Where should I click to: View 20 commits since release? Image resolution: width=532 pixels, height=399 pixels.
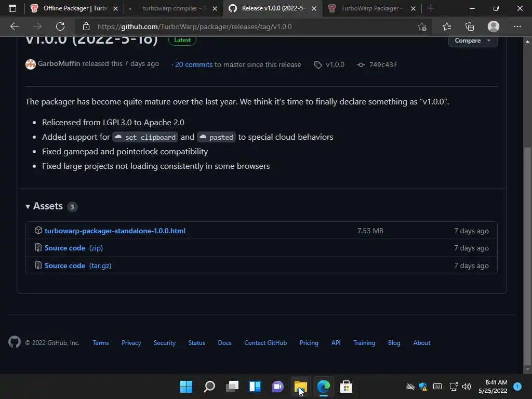tap(194, 64)
